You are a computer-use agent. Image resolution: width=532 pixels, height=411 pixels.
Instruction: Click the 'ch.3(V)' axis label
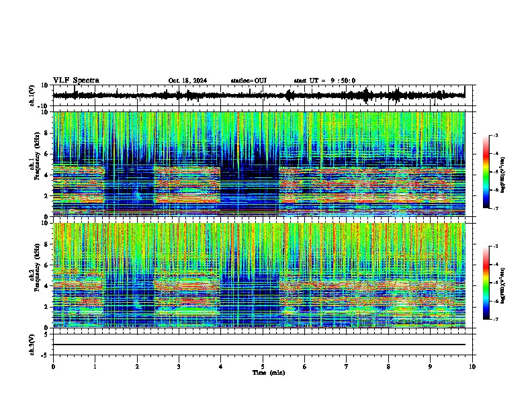[32, 345]
